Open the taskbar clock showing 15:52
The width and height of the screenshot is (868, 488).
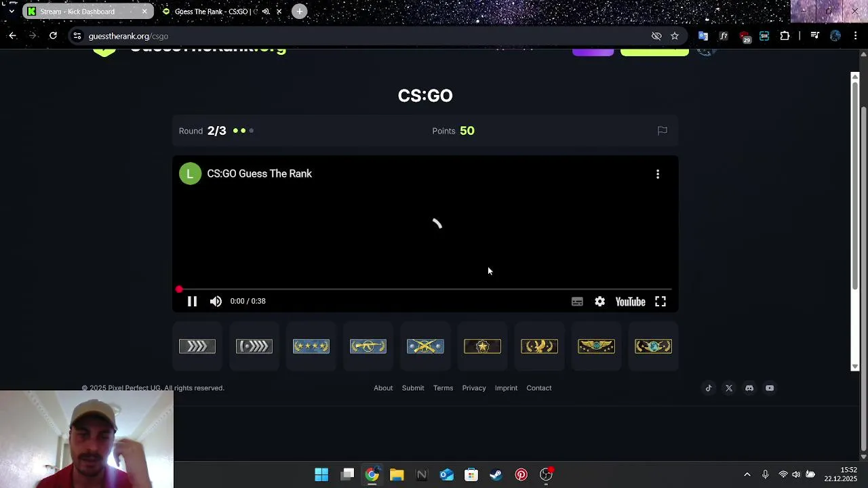click(840, 474)
